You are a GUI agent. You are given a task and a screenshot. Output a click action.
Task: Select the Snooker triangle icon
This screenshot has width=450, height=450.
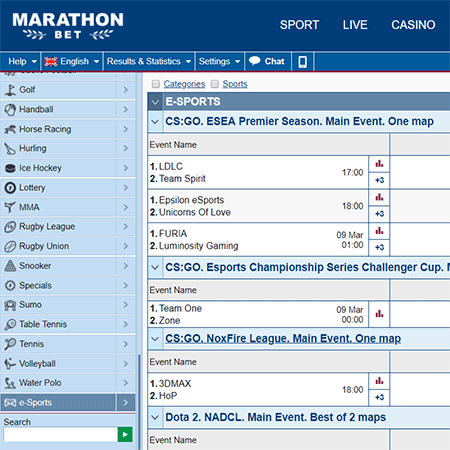tap(10, 266)
